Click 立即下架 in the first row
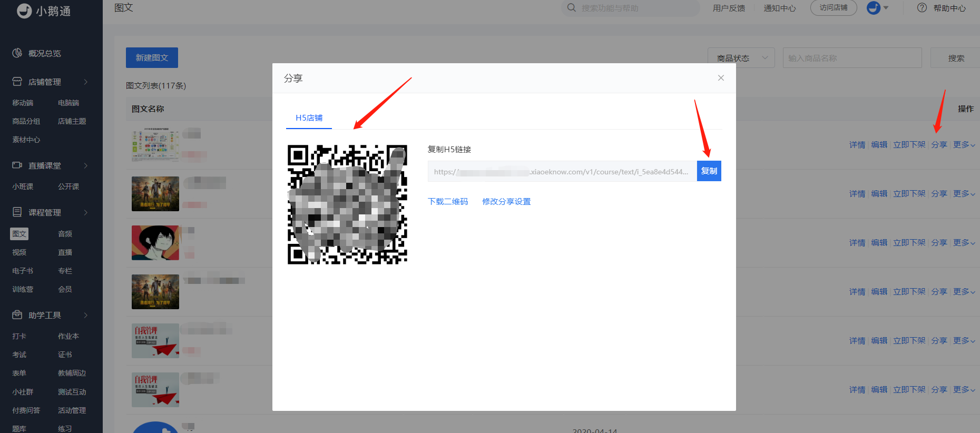980x433 pixels. pyautogui.click(x=909, y=145)
